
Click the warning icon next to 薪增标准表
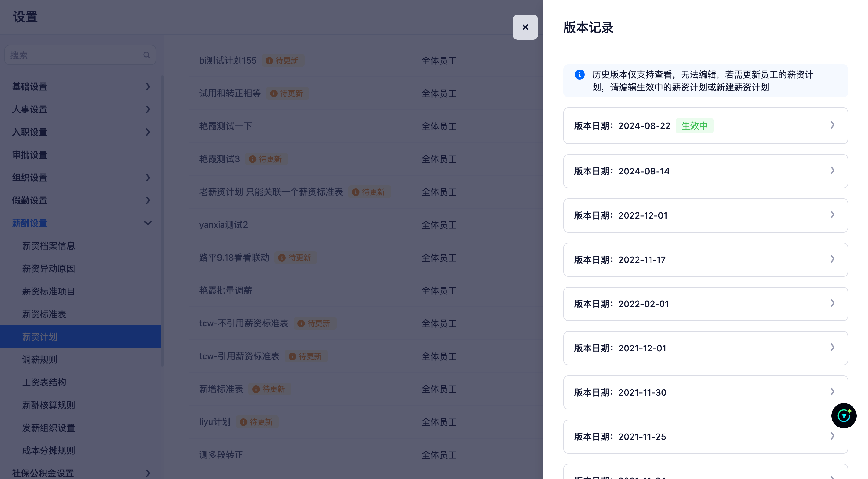tap(256, 389)
